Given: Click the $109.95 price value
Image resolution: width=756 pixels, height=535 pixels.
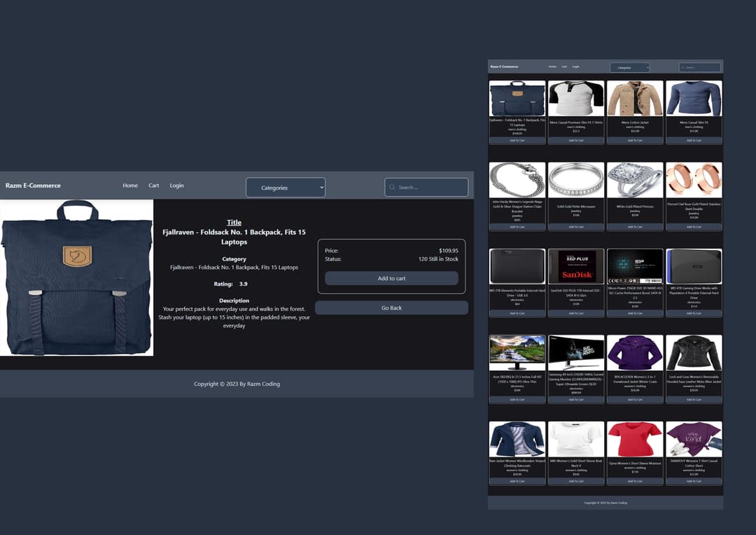Looking at the screenshot, I should click(449, 251).
